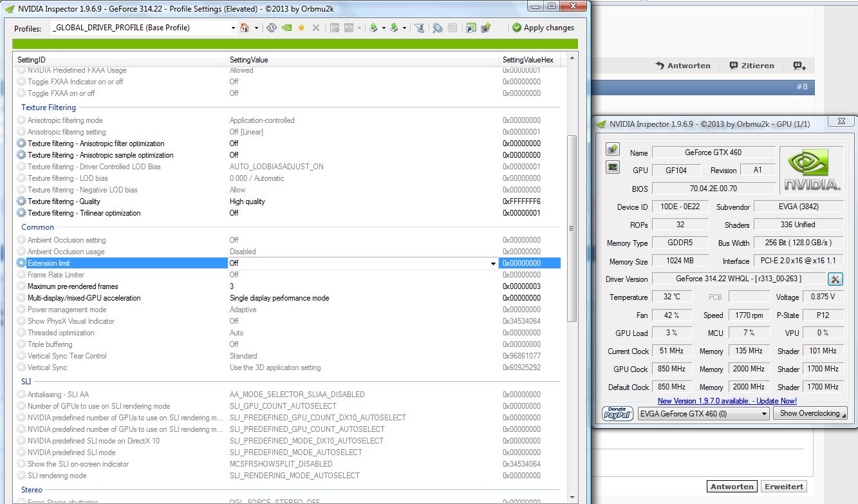This screenshot has width=858, height=504.
Task: Click the Antworten button beside Erweitert
Action: tap(732, 487)
